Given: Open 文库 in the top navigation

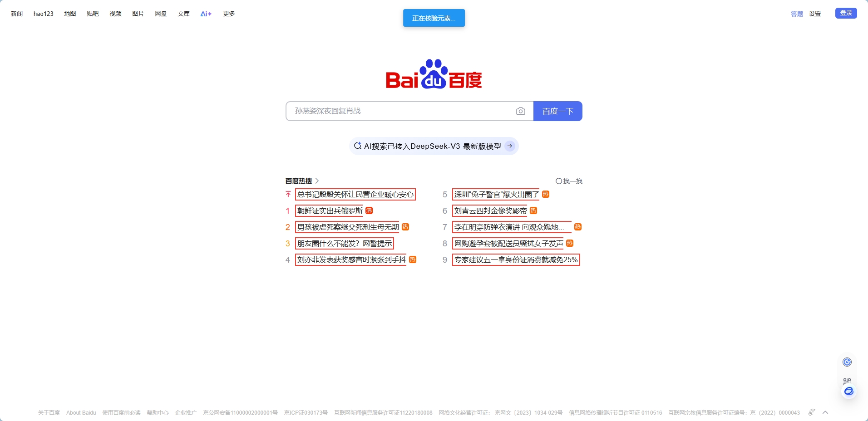Looking at the screenshot, I should (183, 14).
